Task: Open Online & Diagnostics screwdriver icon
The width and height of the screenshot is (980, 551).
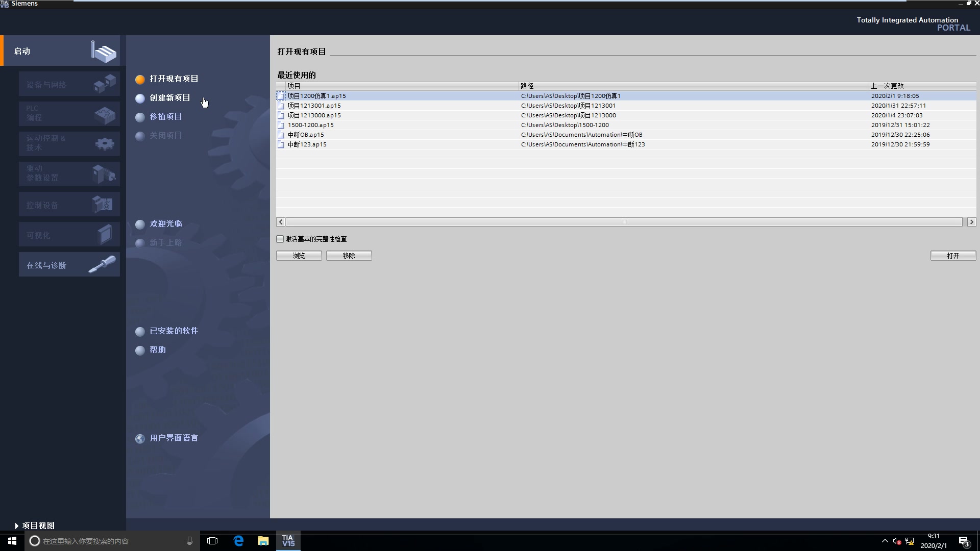Action: pyautogui.click(x=102, y=264)
